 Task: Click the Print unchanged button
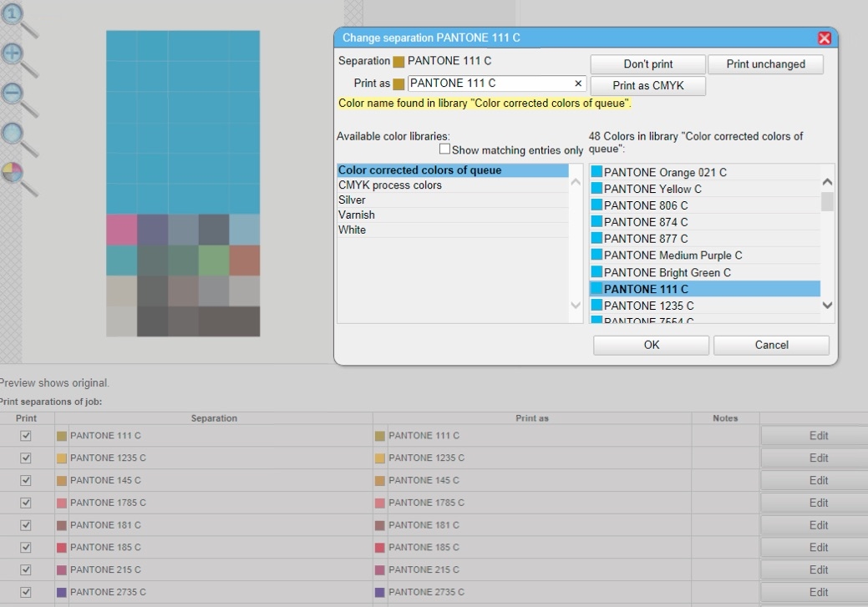[765, 64]
